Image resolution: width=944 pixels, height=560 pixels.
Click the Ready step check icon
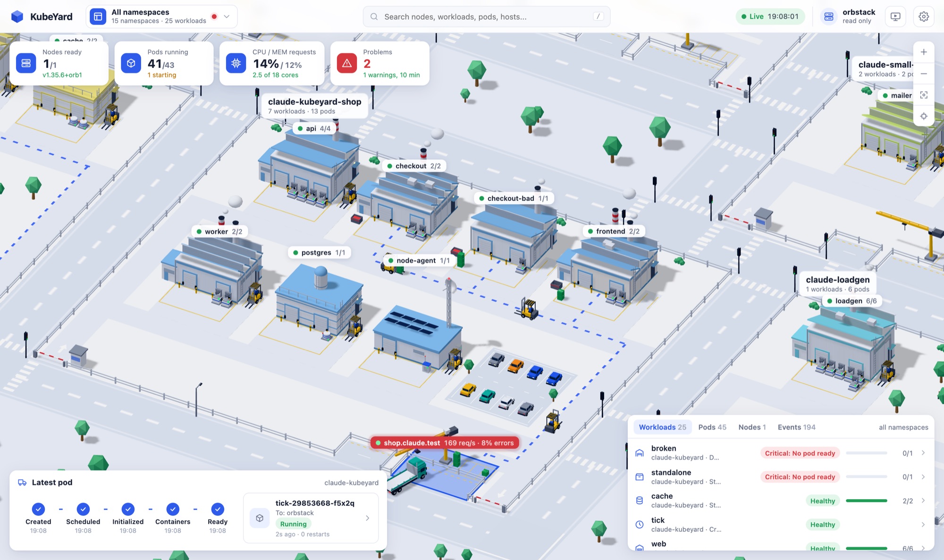pyautogui.click(x=218, y=509)
